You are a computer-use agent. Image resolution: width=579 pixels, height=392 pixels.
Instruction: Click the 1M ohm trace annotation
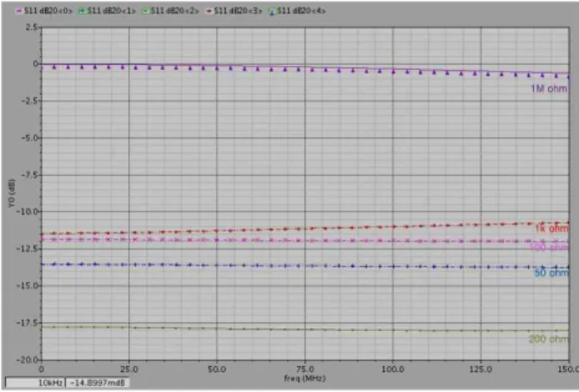pos(549,88)
